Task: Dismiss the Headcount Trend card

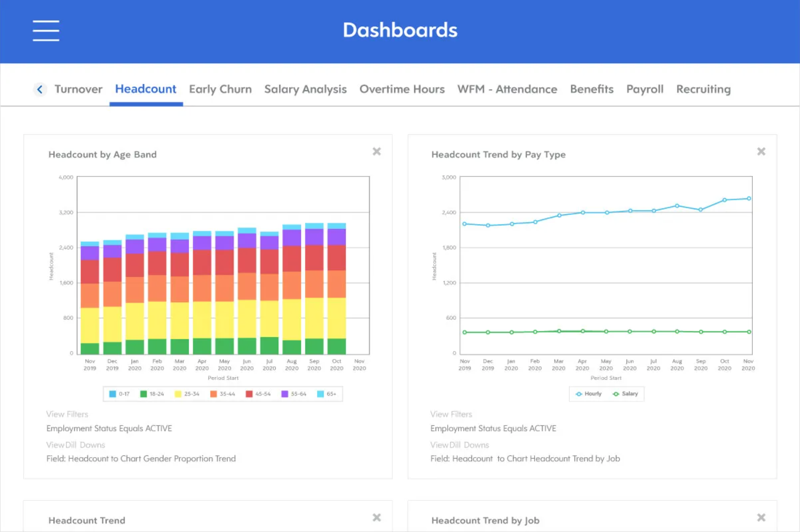Action: coord(377,517)
